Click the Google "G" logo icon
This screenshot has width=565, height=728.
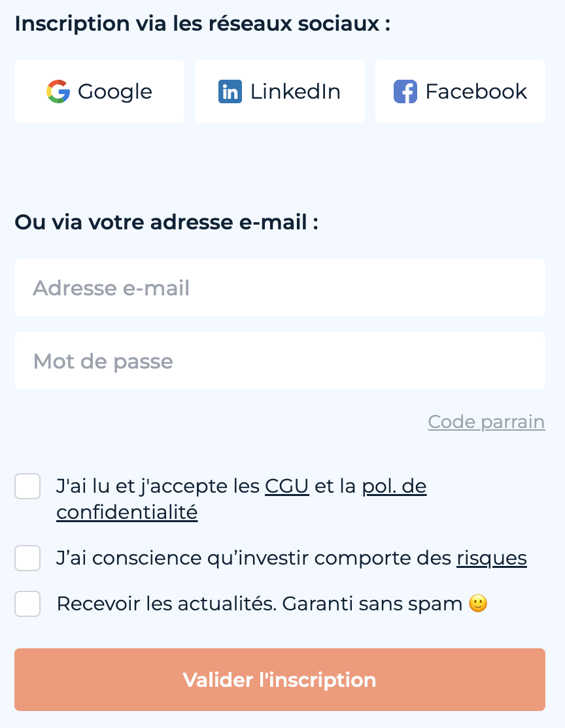(58, 91)
